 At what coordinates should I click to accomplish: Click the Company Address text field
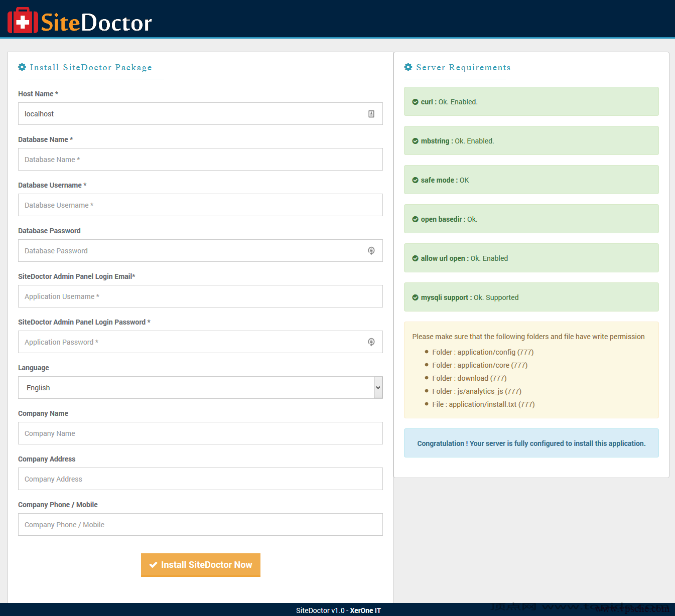coord(200,479)
